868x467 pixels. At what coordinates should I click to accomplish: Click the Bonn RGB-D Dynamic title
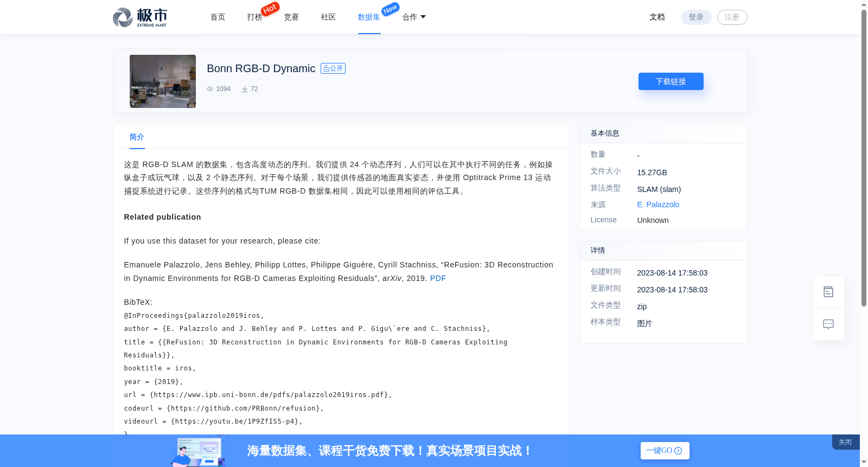pyautogui.click(x=261, y=68)
